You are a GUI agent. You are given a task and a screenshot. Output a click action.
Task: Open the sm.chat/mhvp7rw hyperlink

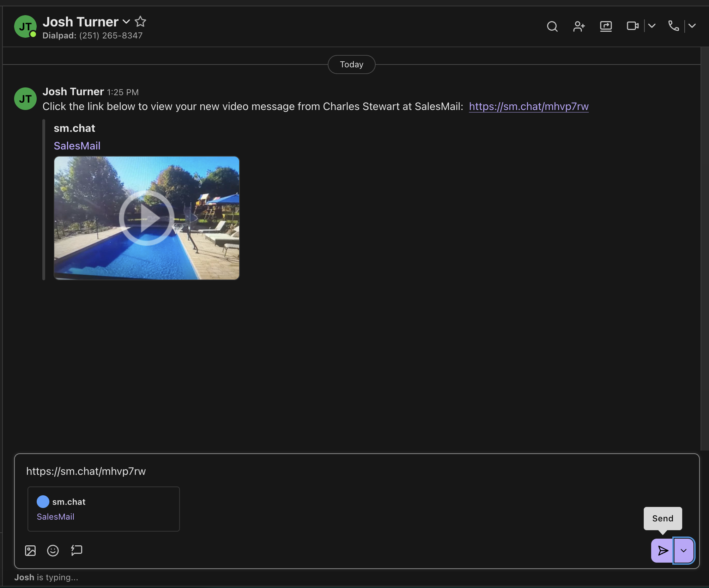(x=528, y=106)
